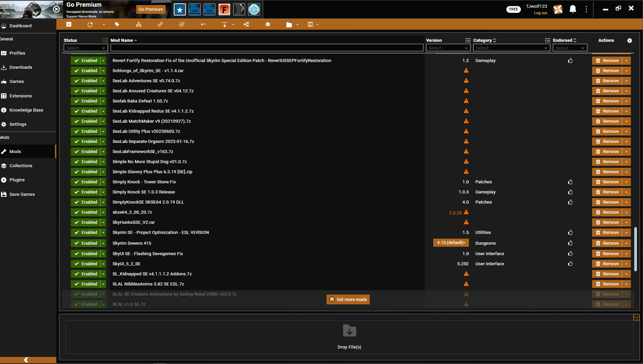Screen dimensions: 643x364
Task: Click the Mod Name filter text field
Action: [x=267, y=48]
